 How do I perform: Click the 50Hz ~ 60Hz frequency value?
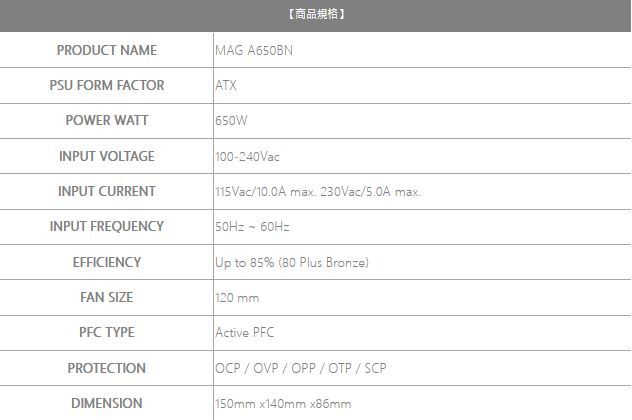tap(252, 227)
